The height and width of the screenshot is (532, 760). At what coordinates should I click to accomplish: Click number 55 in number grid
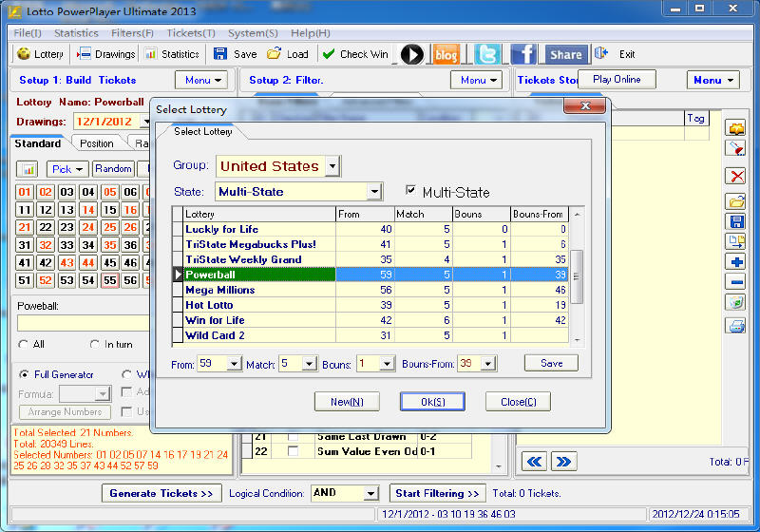click(x=109, y=280)
